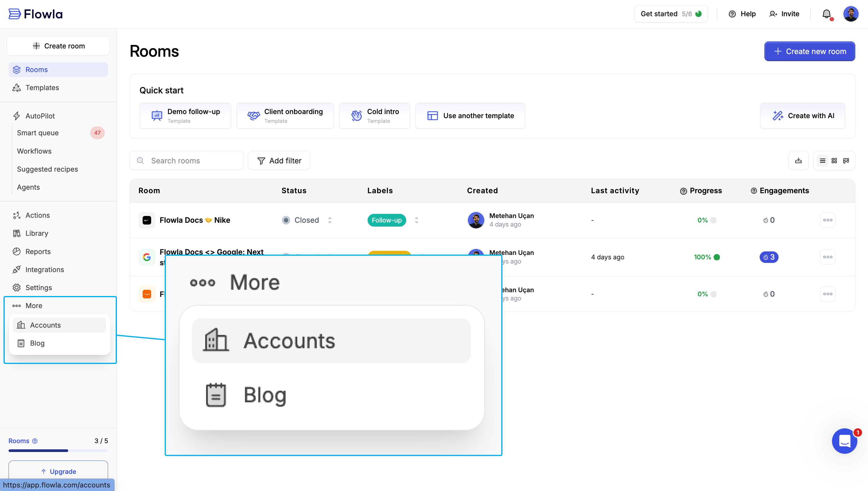Expand the Follow-up label selector
Screen dimensions: 868x491
point(417,220)
